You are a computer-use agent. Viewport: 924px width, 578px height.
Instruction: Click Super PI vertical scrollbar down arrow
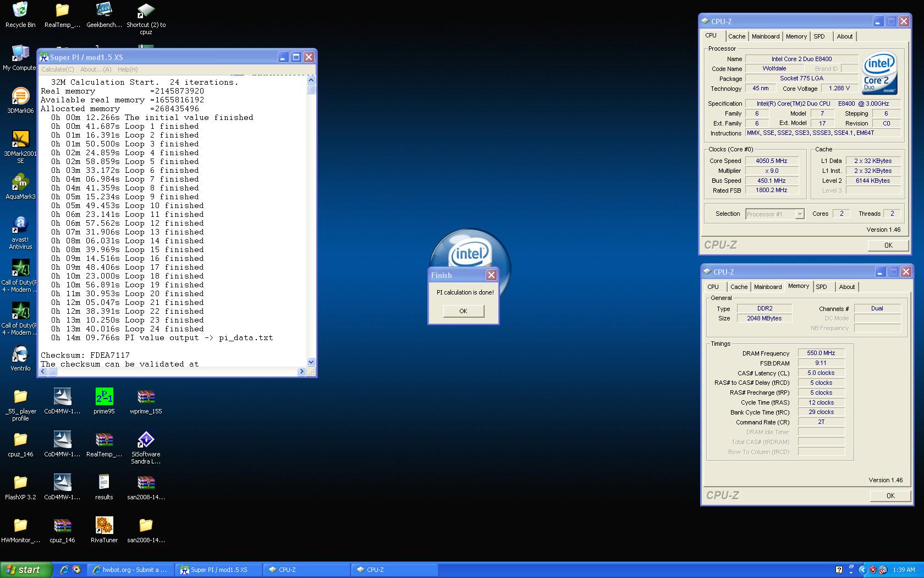pyautogui.click(x=311, y=362)
